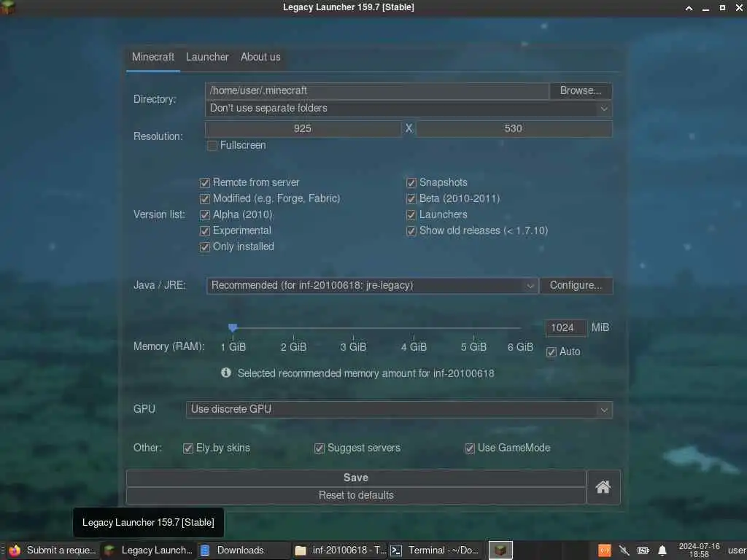
Task: Open GPU selection dropdown
Action: pyautogui.click(x=399, y=410)
